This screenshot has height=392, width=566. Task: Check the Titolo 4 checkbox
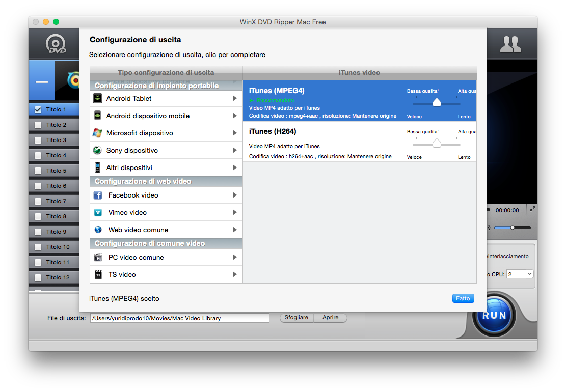tap(38, 155)
